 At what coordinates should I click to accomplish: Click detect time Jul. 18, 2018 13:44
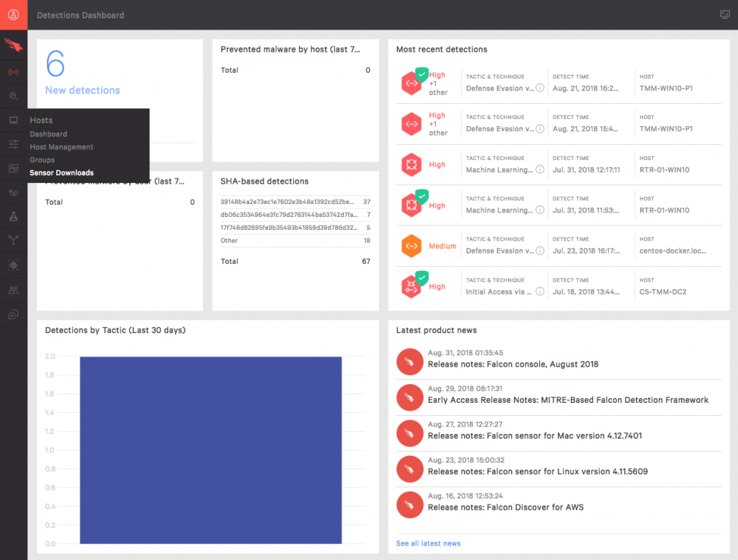(586, 292)
